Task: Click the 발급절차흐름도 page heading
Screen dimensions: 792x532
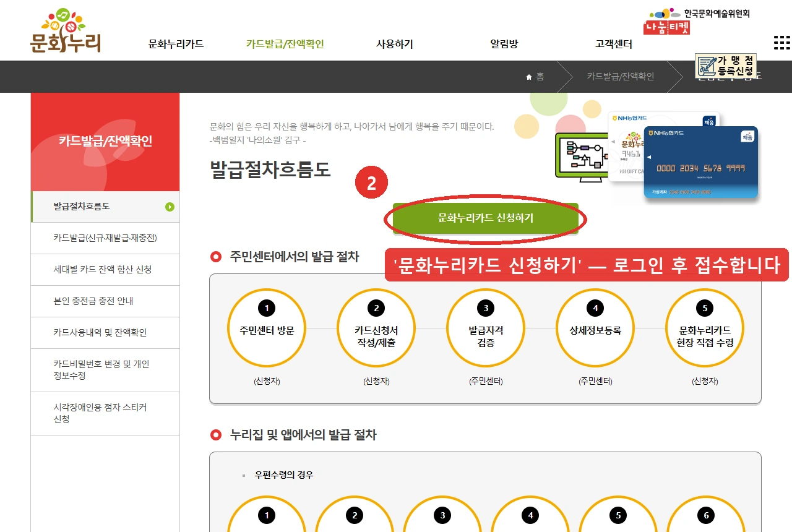Action: coord(270,169)
